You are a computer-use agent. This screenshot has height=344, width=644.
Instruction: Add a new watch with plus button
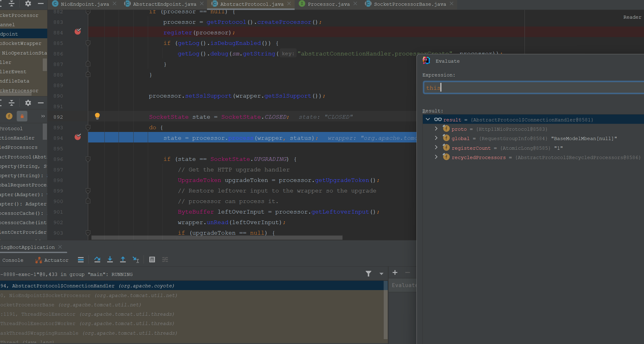[x=395, y=273]
